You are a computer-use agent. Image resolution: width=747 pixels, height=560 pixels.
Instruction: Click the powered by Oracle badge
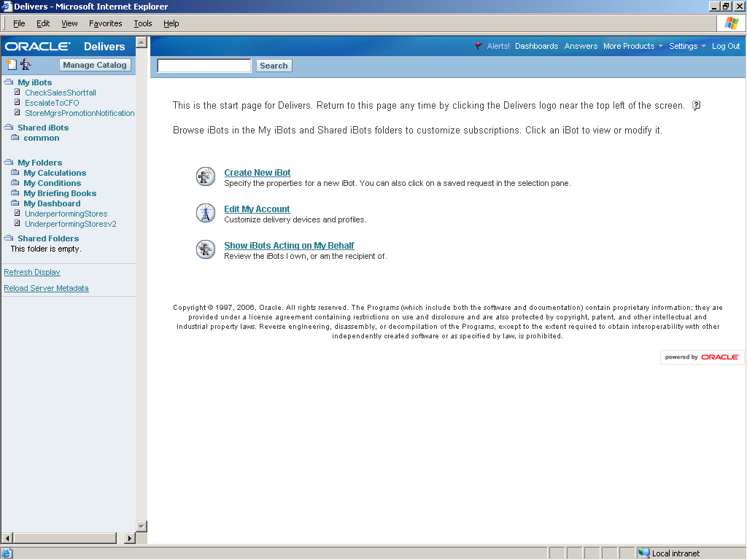pyautogui.click(x=702, y=357)
